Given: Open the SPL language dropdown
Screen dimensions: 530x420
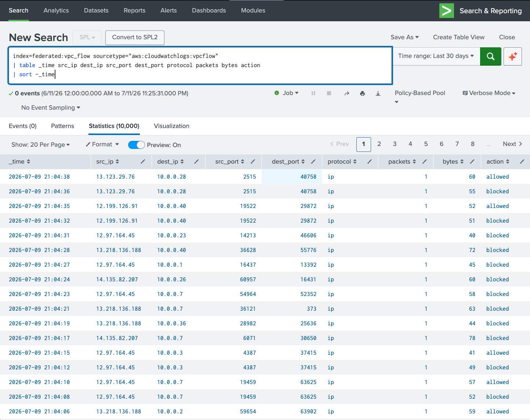Looking at the screenshot, I should pyautogui.click(x=87, y=37).
